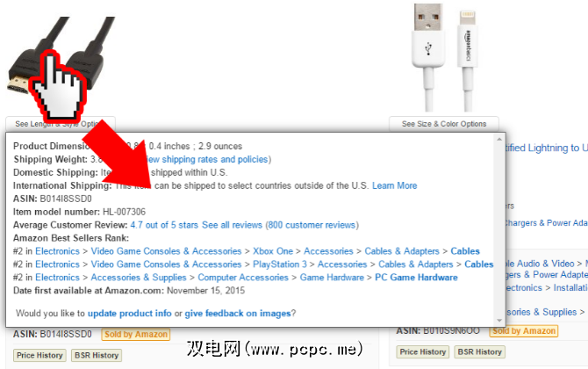View See all reviews link
588x369 pixels.
pos(232,225)
